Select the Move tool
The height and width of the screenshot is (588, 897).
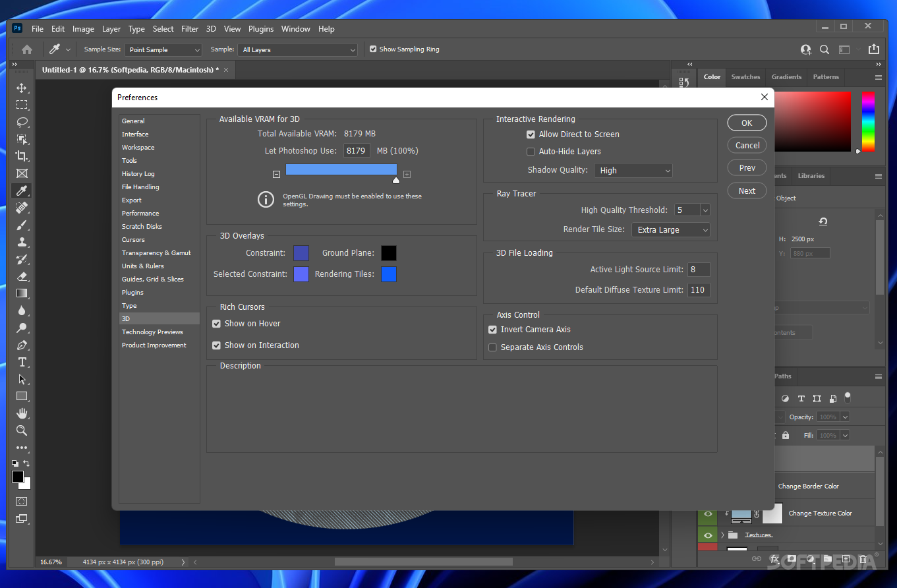point(22,88)
